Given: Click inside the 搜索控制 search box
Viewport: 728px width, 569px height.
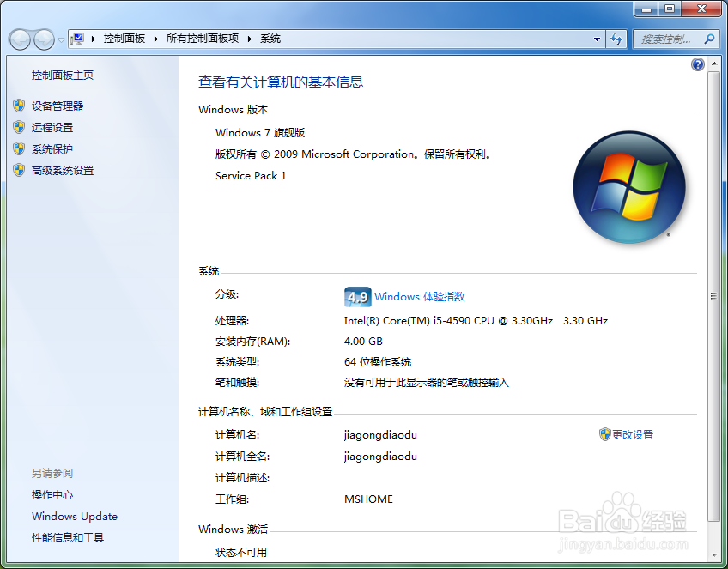Looking at the screenshot, I should (665, 39).
